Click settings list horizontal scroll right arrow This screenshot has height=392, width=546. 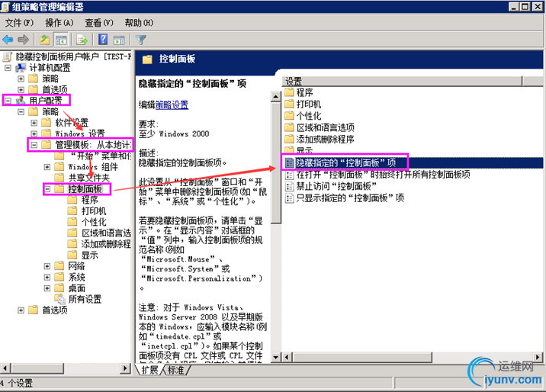[x=538, y=357]
